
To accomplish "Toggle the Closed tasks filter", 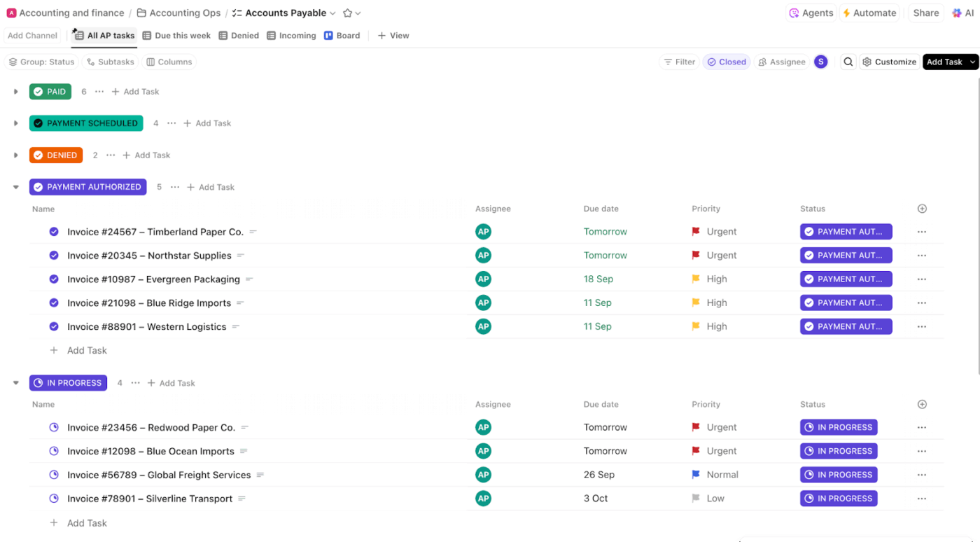I will coord(726,62).
